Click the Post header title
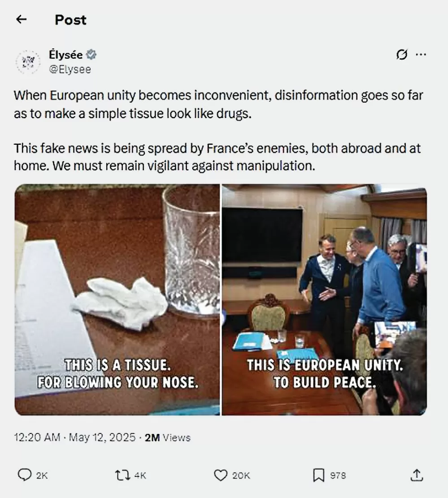The height and width of the screenshot is (498, 448). pos(70,20)
